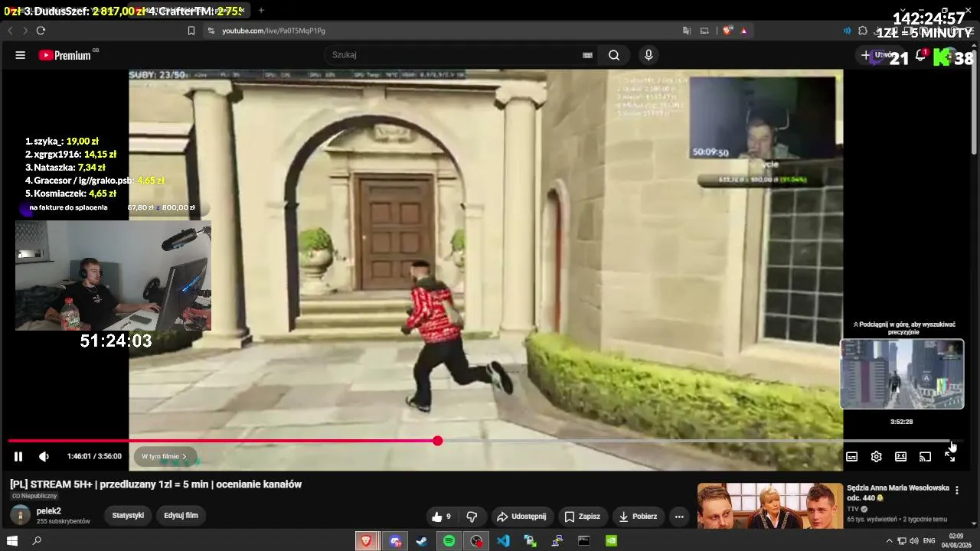Bookmark this page in the address bar

[191, 31]
